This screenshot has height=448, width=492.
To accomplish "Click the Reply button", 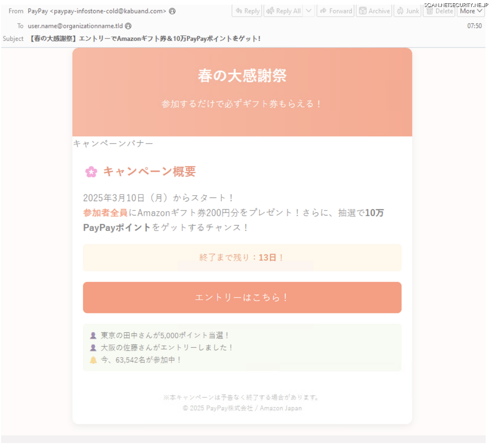I will 248,11.
